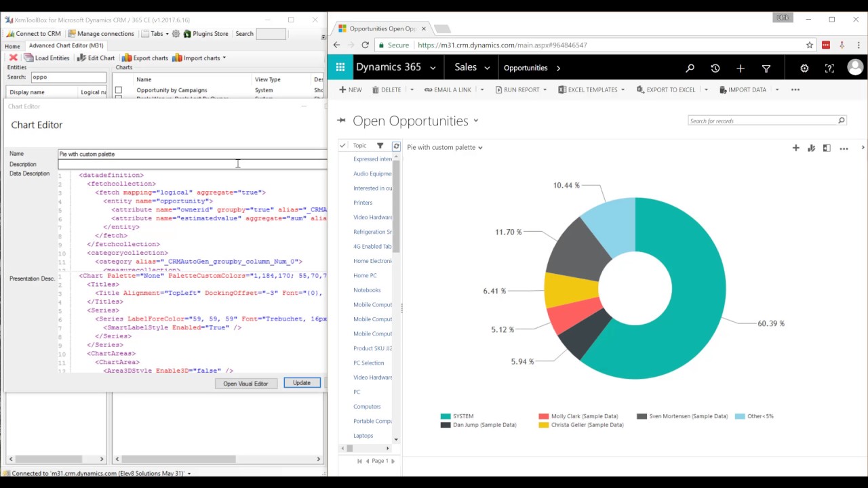Go back in the browser
Viewport: 868px width, 488px height.
336,45
